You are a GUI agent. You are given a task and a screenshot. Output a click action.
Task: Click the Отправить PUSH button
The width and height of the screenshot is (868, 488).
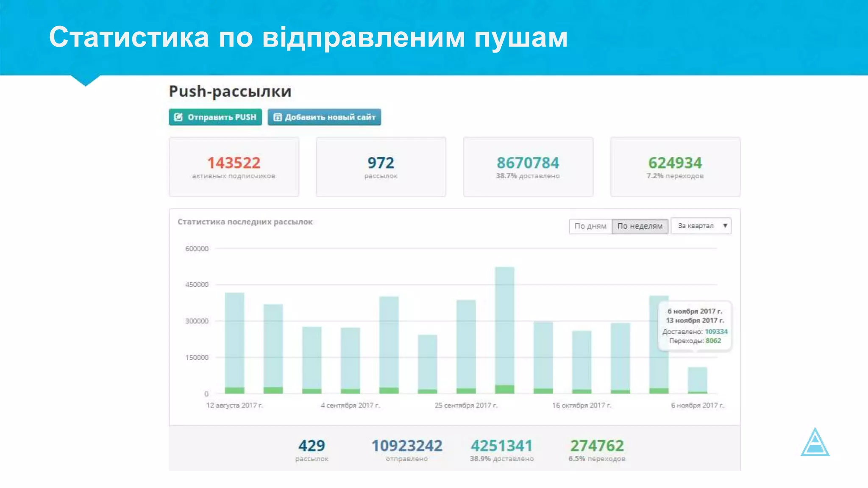click(x=215, y=117)
